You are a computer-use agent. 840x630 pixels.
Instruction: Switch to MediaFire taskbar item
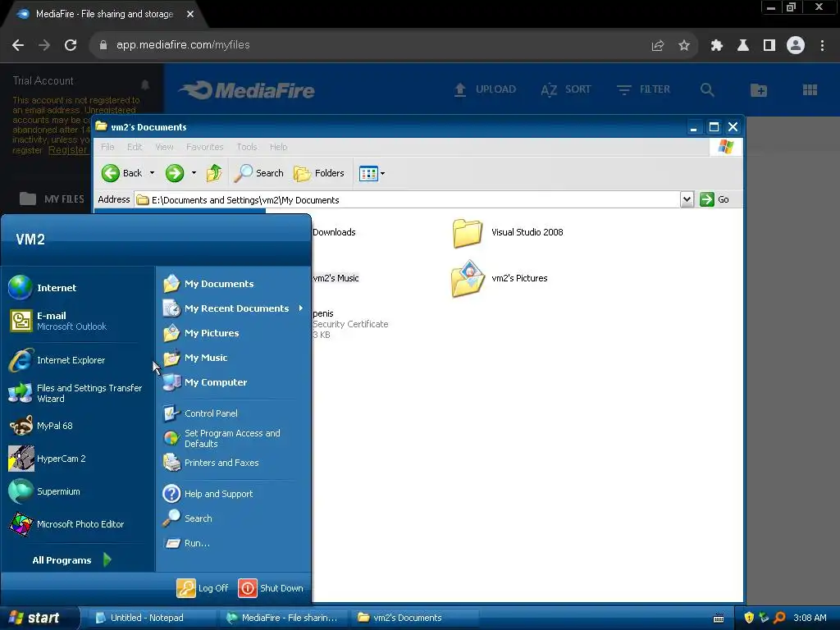[284, 618]
